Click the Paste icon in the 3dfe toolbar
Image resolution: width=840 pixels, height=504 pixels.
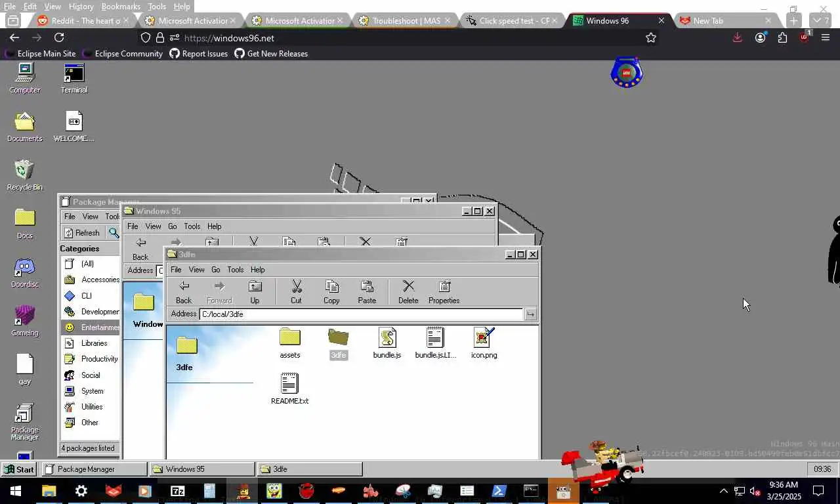point(367,292)
